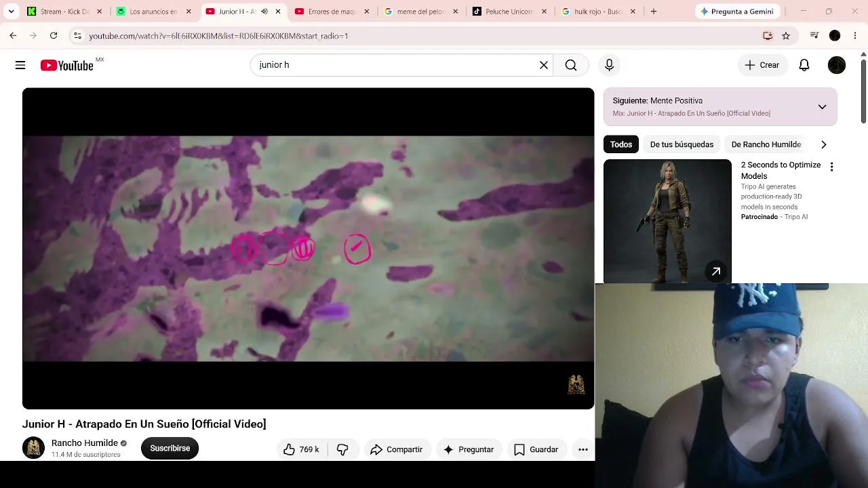Open a new browser tab
The image size is (868, 488).
click(x=654, y=12)
